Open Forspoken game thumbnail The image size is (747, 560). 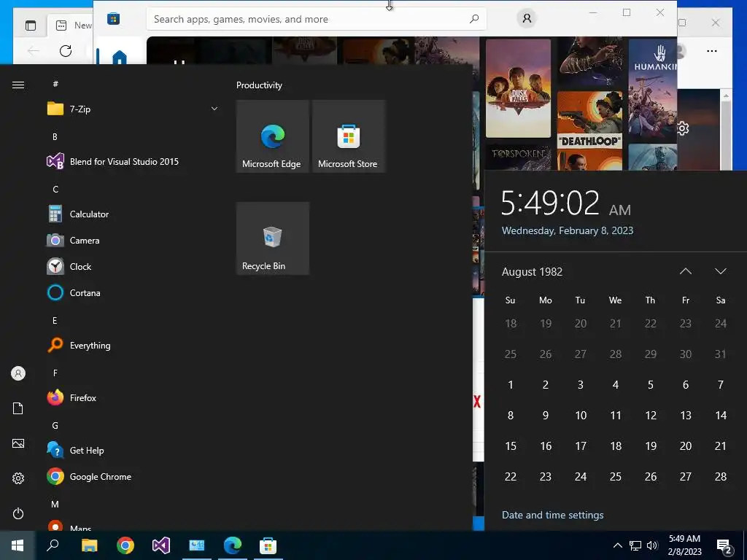pyautogui.click(x=519, y=157)
